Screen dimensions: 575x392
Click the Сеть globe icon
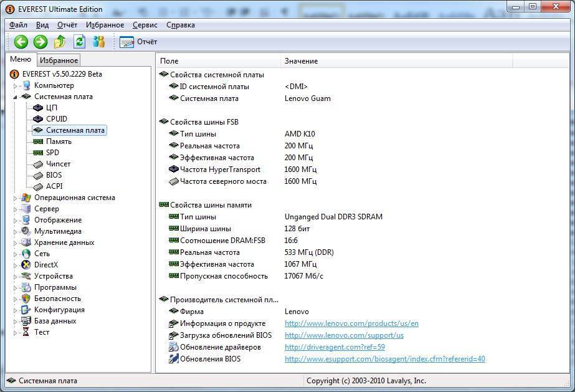(26, 254)
